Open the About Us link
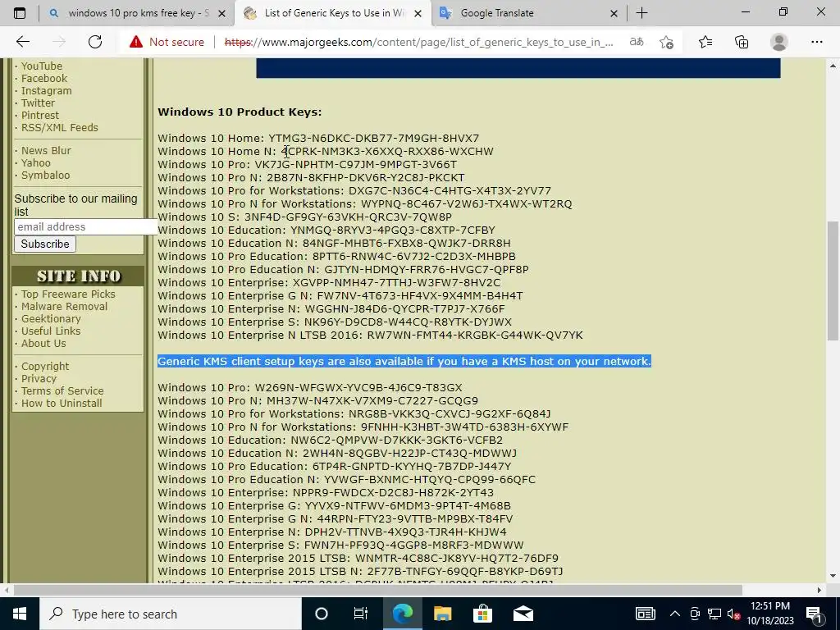The image size is (840, 630). 43,344
